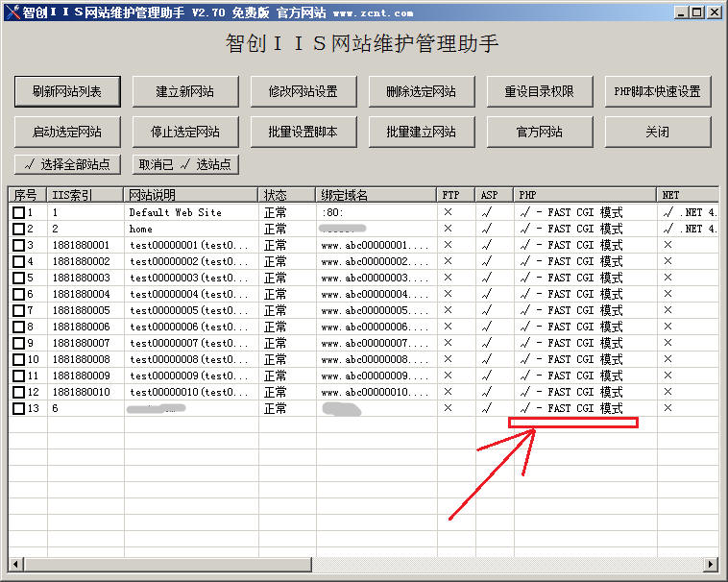This screenshot has width=728, height=582.
Task: Click PHP FAST CGI cell in row 3
Action: [571, 245]
